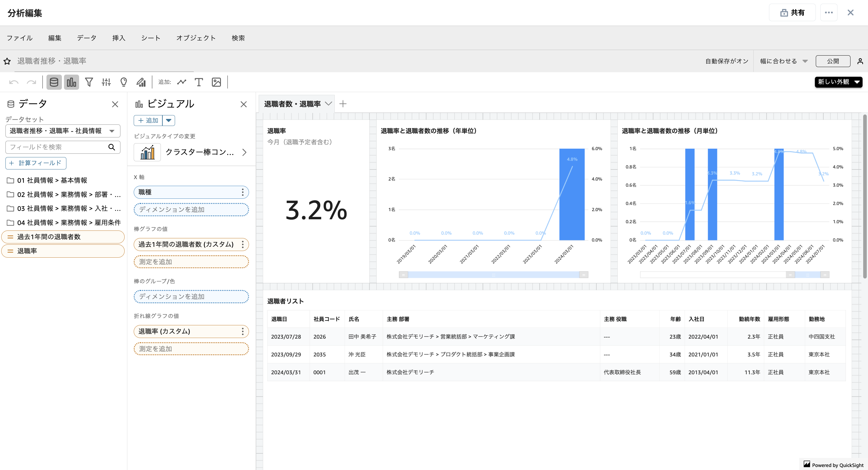
Task: Expand folder 01 社員情報 > 基本情報
Action: point(52,180)
